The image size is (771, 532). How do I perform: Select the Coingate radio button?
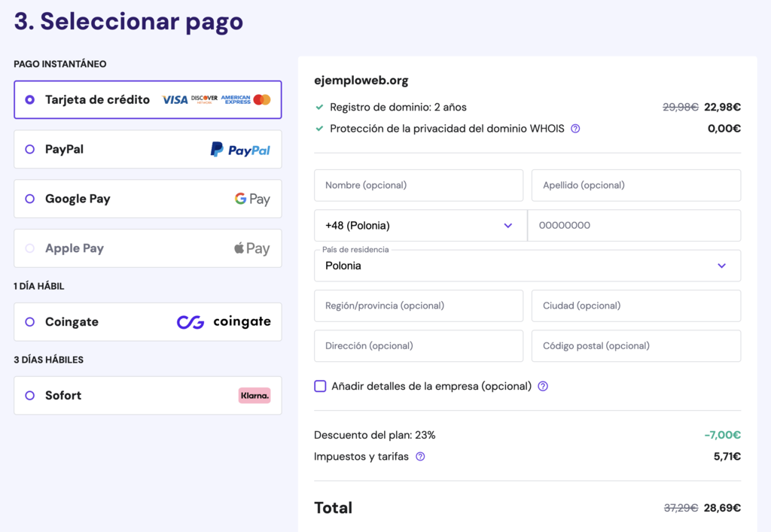pos(29,321)
